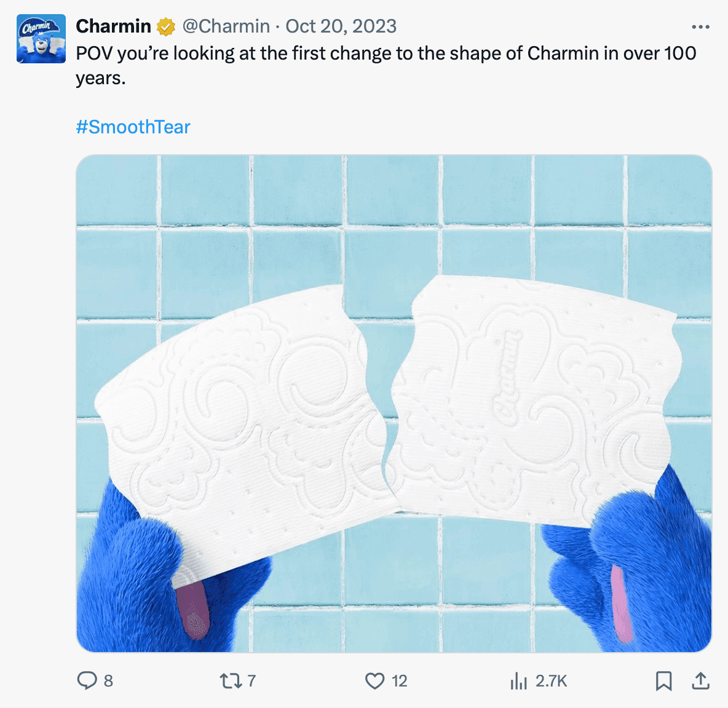Click the repost count of 7

[251, 681]
